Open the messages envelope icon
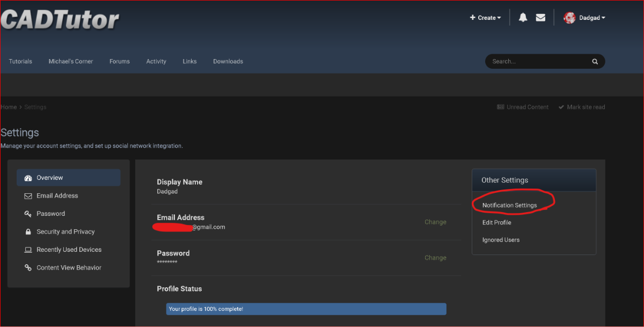Viewport: 644px width, 327px height. pyautogui.click(x=540, y=18)
